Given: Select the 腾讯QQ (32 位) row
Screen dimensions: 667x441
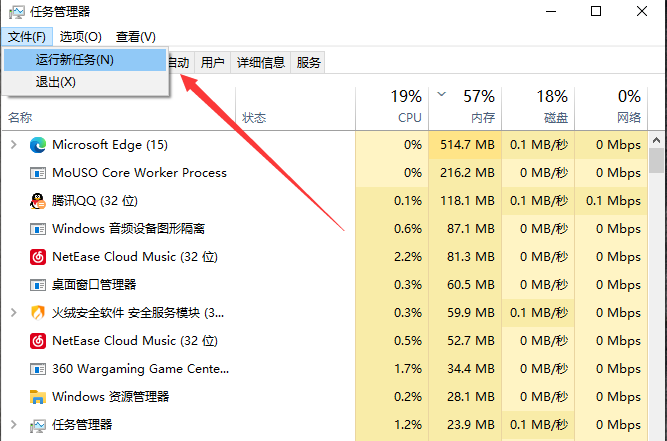Looking at the screenshot, I should pyautogui.click(x=324, y=201).
